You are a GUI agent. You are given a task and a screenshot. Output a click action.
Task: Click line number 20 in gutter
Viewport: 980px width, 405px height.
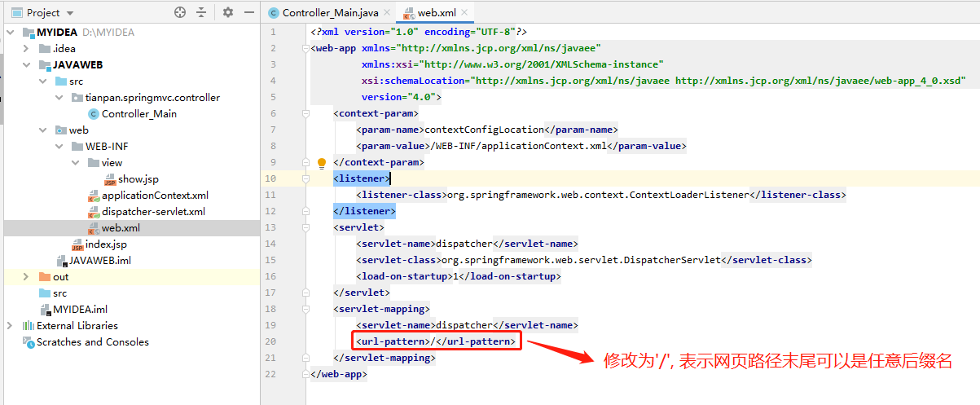tap(271, 341)
